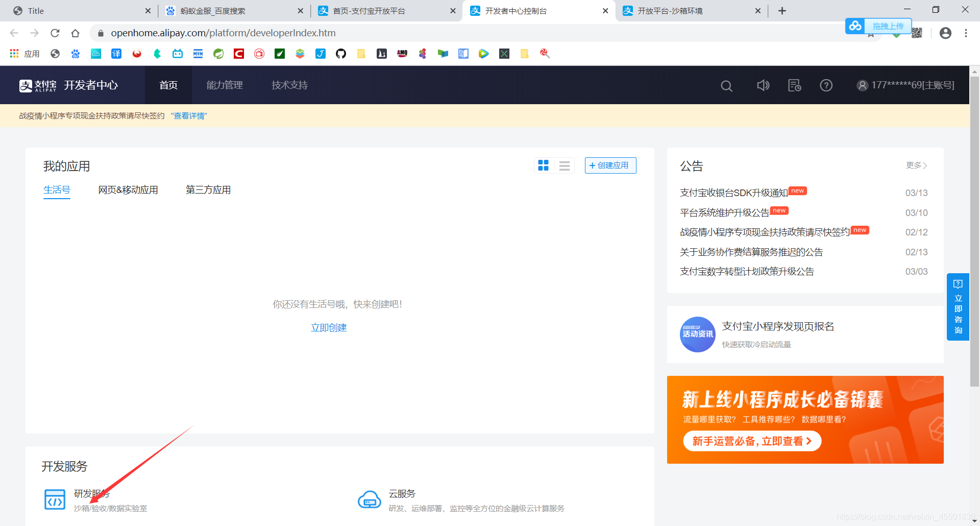980x526 pixels.
Task: Click the 云服务 cloud icon
Action: click(370, 500)
